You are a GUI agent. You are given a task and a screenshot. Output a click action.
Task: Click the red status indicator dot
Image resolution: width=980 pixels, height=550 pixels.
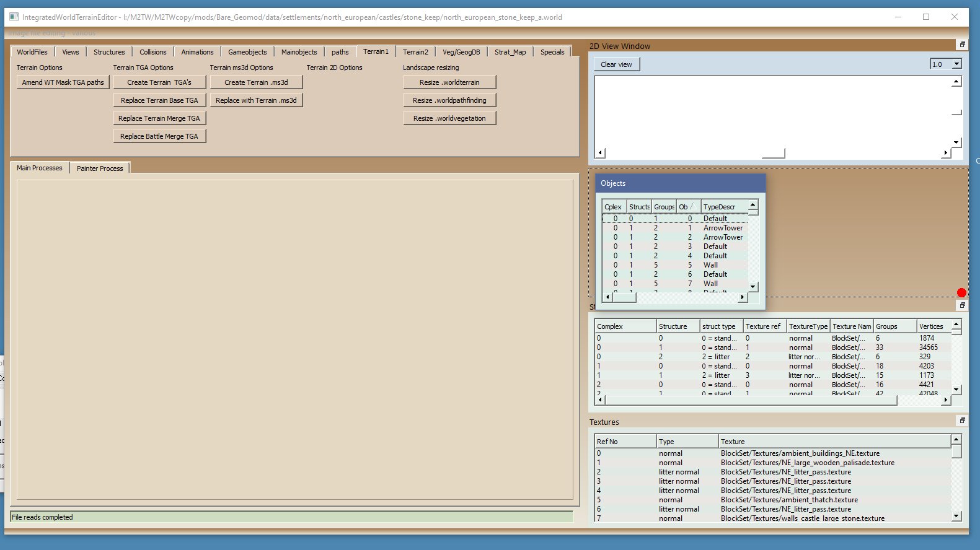click(961, 293)
